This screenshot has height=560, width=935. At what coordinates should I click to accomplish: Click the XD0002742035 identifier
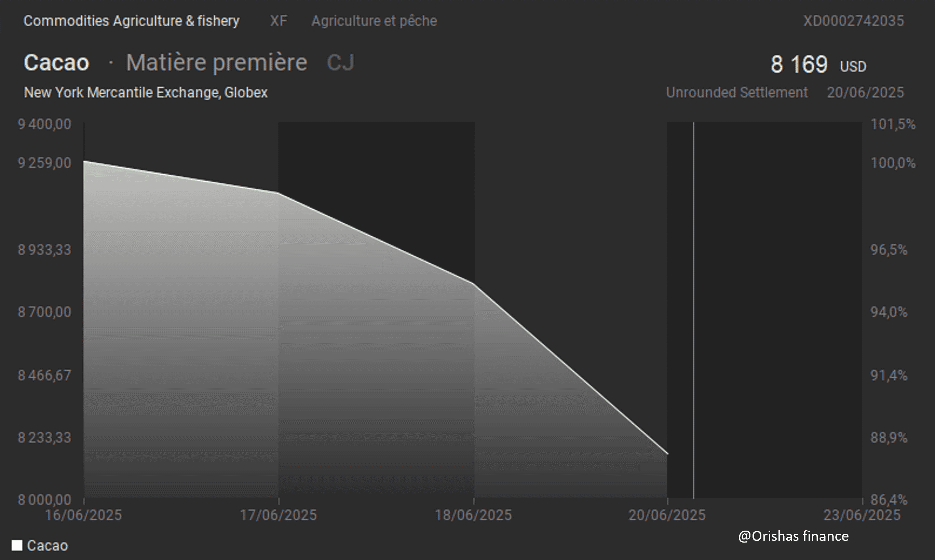pyautogui.click(x=854, y=21)
